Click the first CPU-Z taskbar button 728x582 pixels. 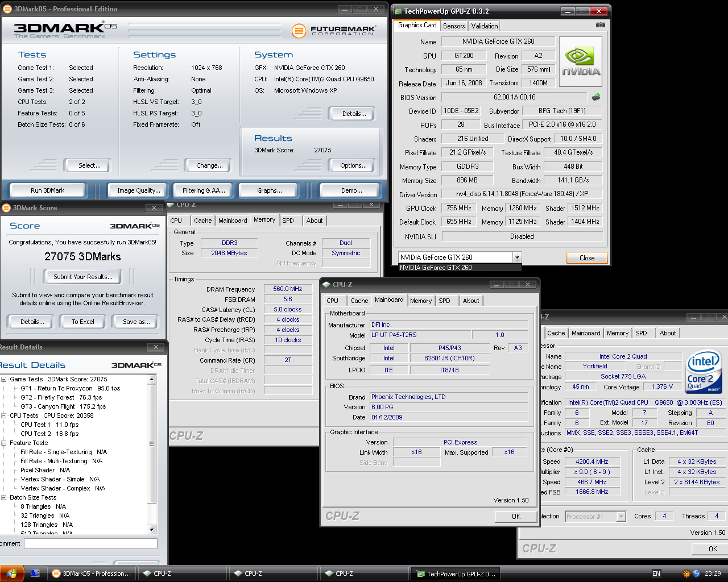point(183,573)
